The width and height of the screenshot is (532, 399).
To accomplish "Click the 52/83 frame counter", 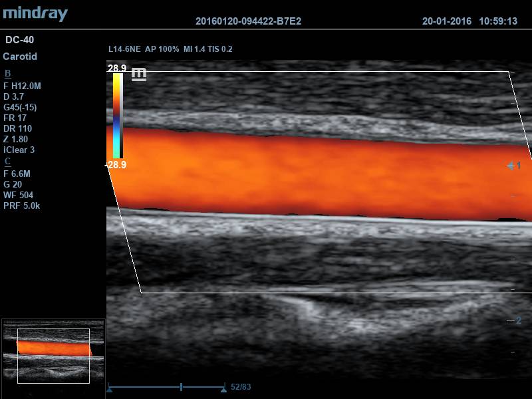I will [241, 386].
